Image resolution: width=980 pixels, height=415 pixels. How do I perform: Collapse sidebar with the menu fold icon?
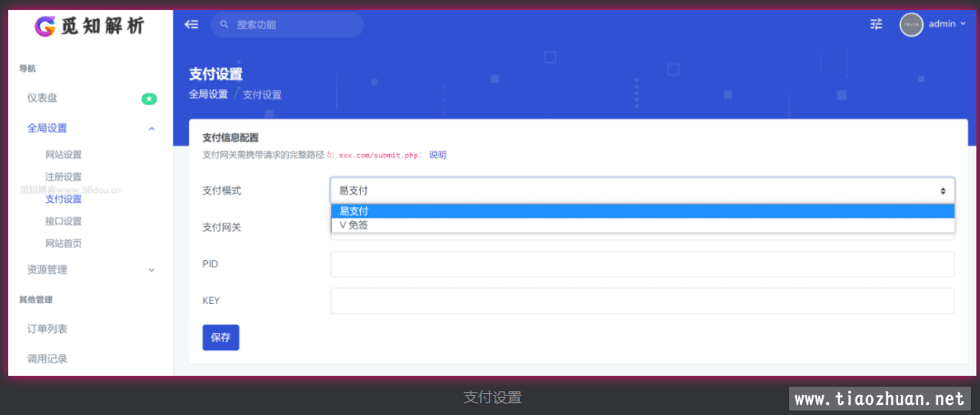[x=191, y=25]
